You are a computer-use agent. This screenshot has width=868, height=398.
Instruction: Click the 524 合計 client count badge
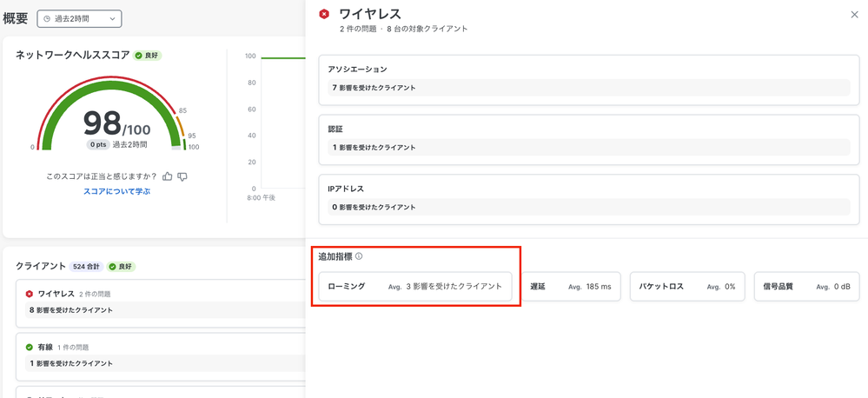point(86,266)
